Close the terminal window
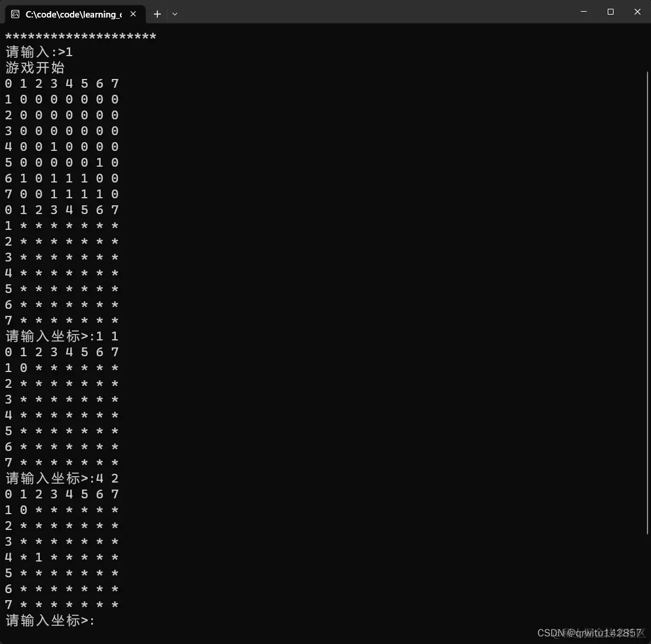The image size is (651, 644). click(638, 12)
